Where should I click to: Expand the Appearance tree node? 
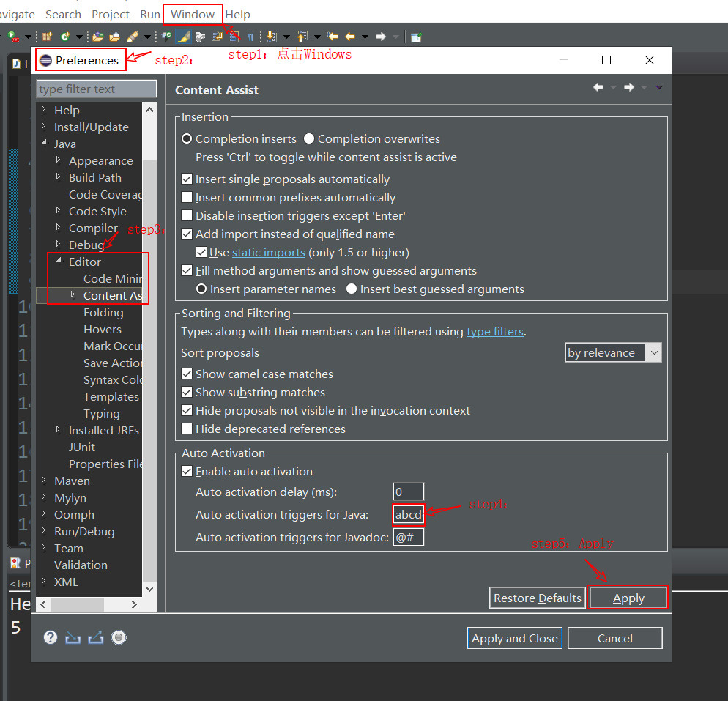point(59,160)
